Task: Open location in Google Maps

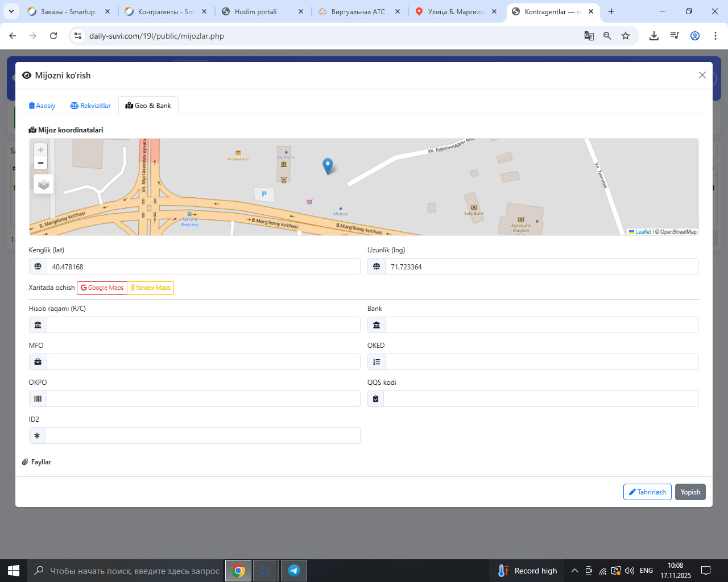Action: (102, 288)
